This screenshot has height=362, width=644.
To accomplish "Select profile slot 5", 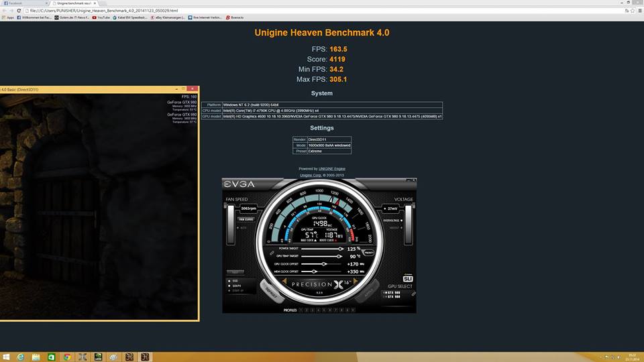I will pos(323,310).
